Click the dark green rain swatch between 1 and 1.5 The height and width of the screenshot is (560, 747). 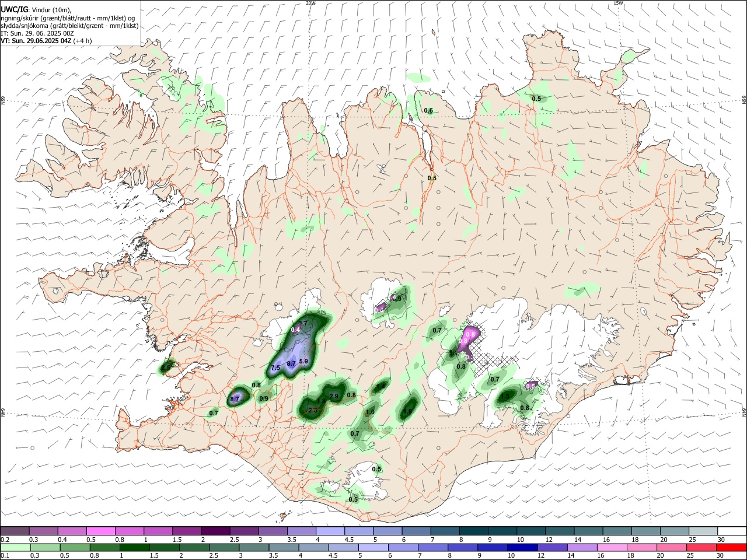(134, 547)
